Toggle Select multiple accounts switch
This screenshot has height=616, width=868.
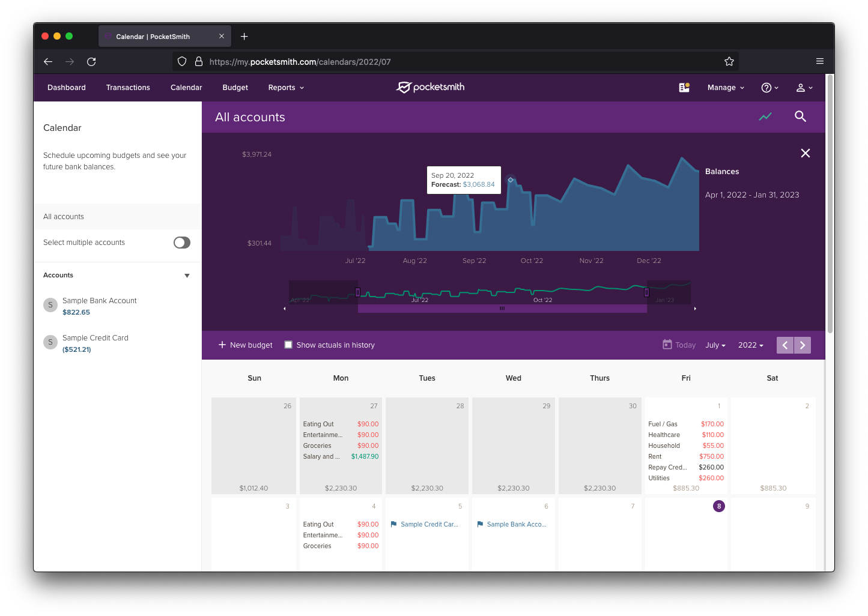181,243
